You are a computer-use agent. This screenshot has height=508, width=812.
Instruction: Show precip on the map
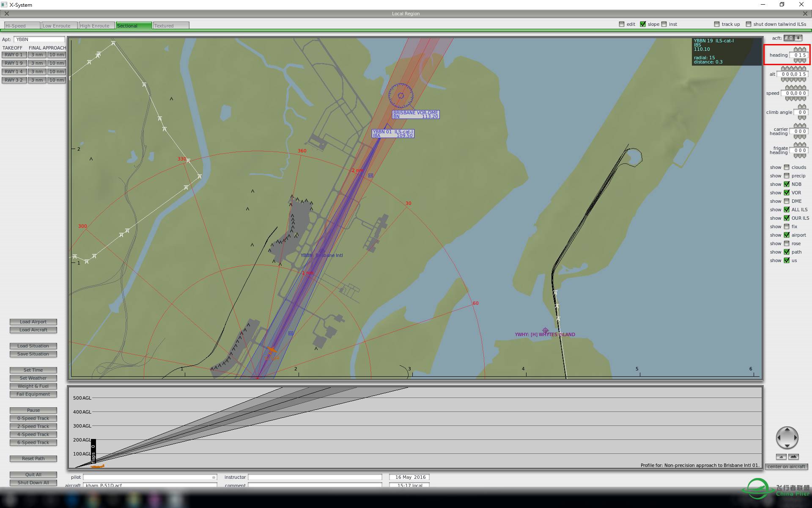point(787,176)
